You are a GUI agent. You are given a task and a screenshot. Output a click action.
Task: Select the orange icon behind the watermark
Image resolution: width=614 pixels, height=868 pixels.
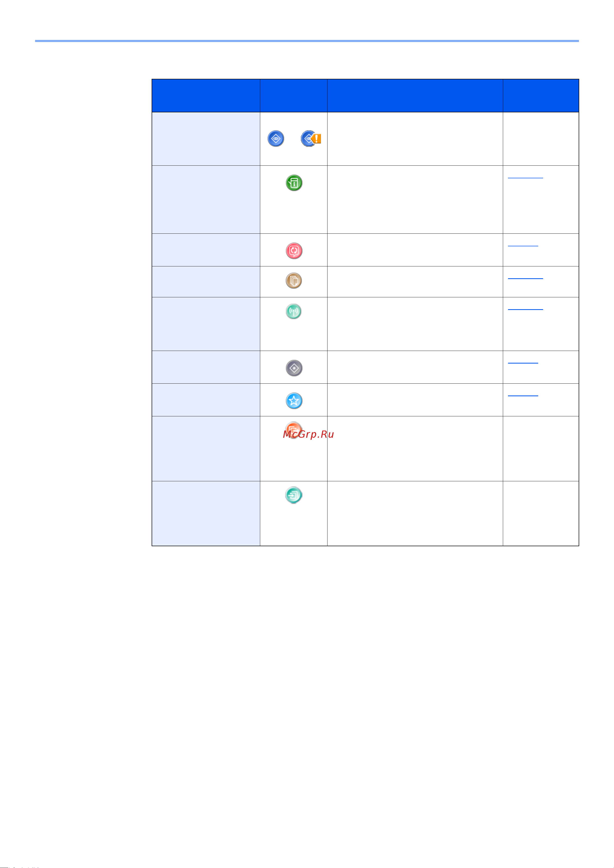coord(293,430)
